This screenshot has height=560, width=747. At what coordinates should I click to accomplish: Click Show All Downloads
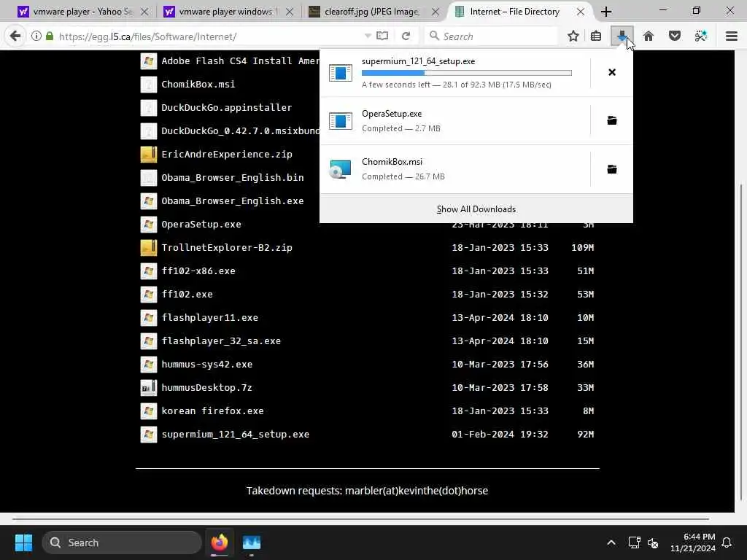click(476, 209)
